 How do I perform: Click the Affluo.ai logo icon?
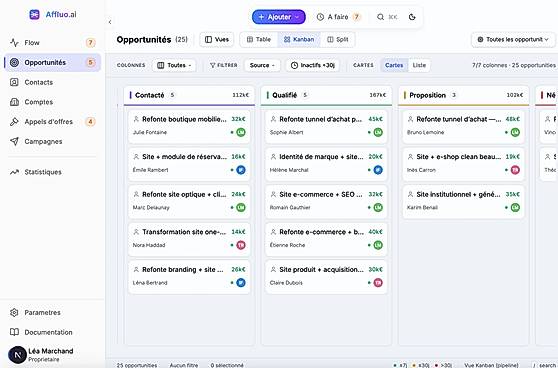pyautogui.click(x=35, y=15)
